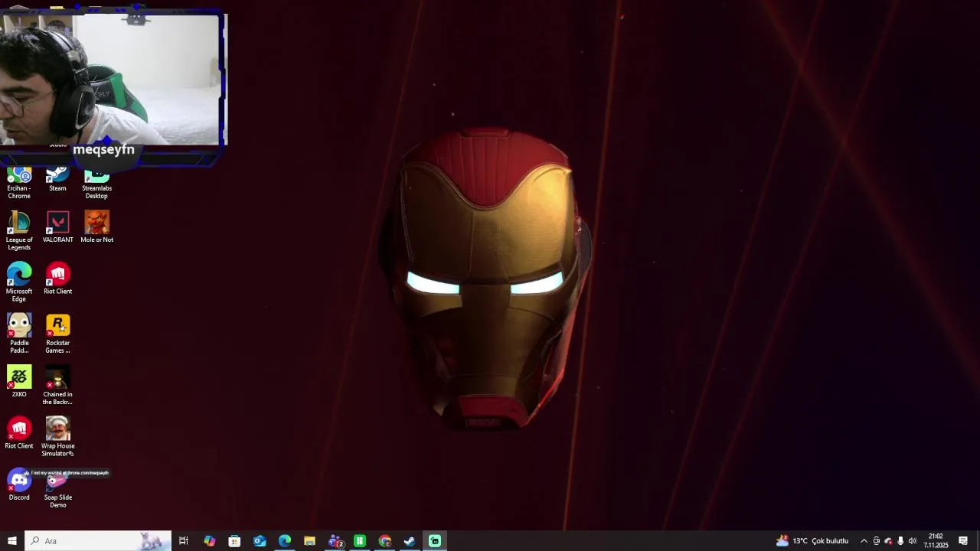This screenshot has width=980, height=551.
Task: Open the Steam desktop shortcut
Action: pyautogui.click(x=57, y=181)
